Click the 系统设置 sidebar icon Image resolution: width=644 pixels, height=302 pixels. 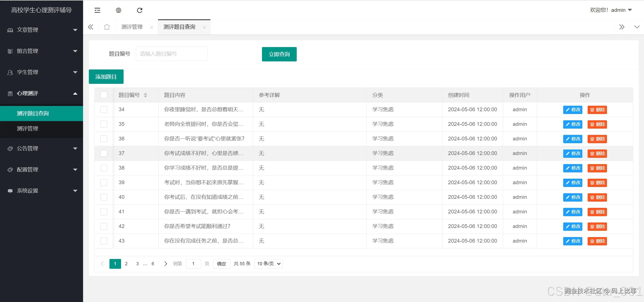(x=10, y=191)
